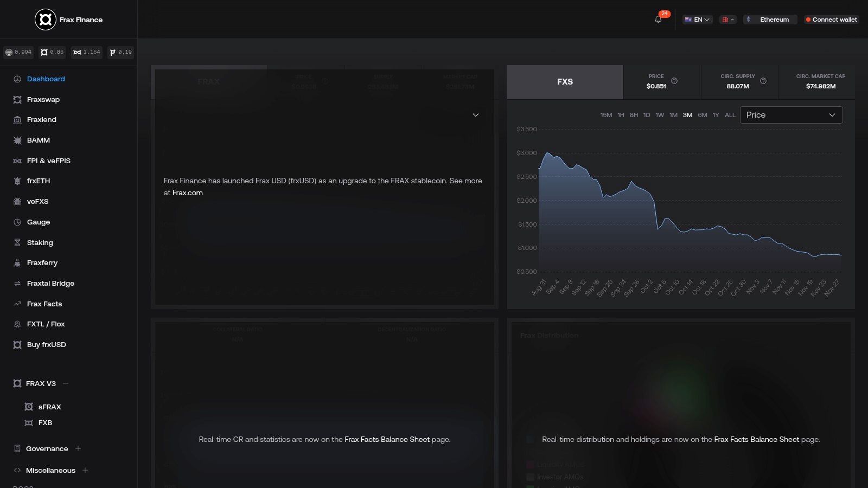Open the Fraxferry transfer page

point(42,262)
